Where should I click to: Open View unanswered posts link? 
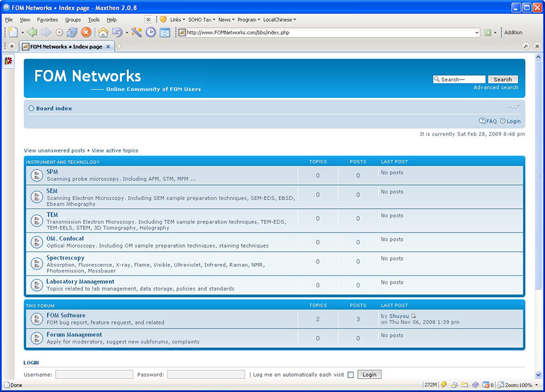point(54,151)
